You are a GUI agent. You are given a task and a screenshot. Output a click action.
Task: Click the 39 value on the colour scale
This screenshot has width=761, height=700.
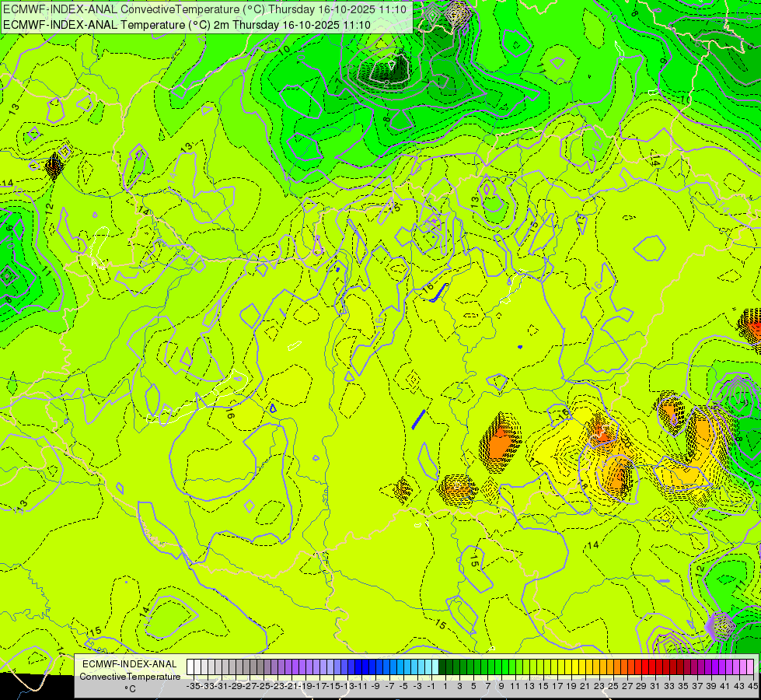click(x=711, y=686)
